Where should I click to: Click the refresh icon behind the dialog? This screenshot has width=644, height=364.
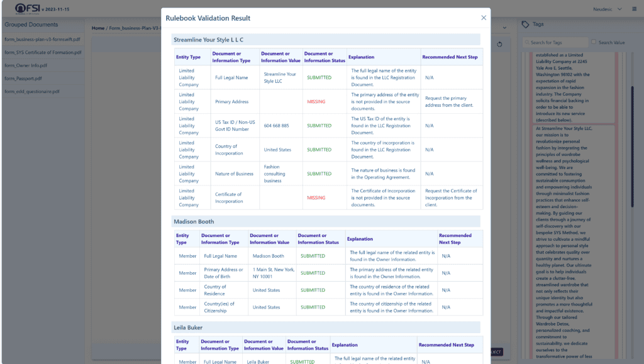499,44
